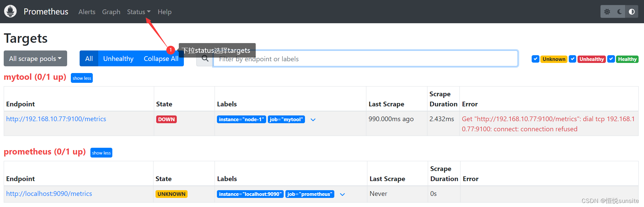Expand labels chevron for mytool target
Viewport: 644px width, 207px height.
[313, 120]
